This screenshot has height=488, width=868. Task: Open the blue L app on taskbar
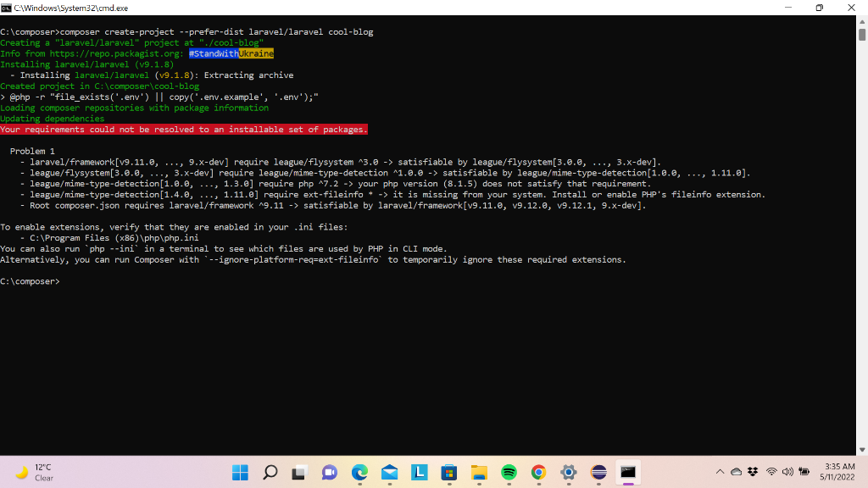[419, 473]
